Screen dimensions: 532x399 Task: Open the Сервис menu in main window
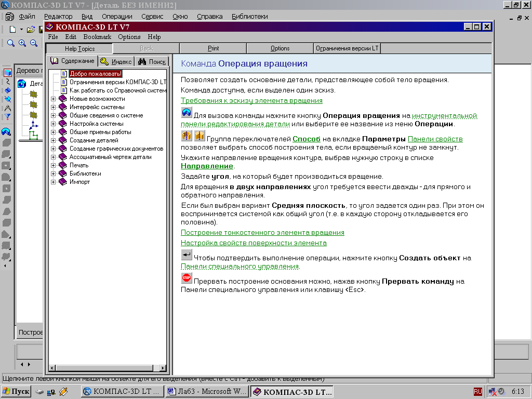tap(152, 16)
